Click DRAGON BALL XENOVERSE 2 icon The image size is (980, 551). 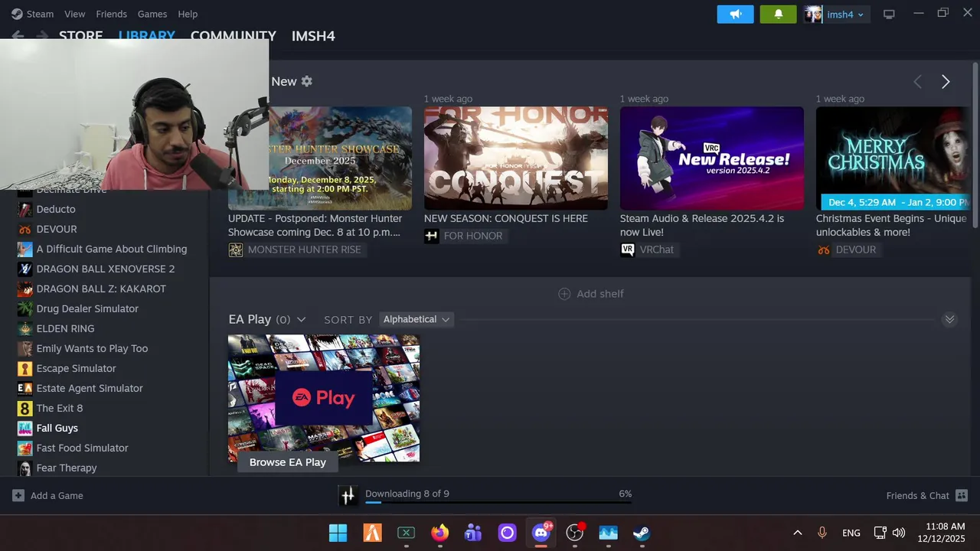(25, 269)
